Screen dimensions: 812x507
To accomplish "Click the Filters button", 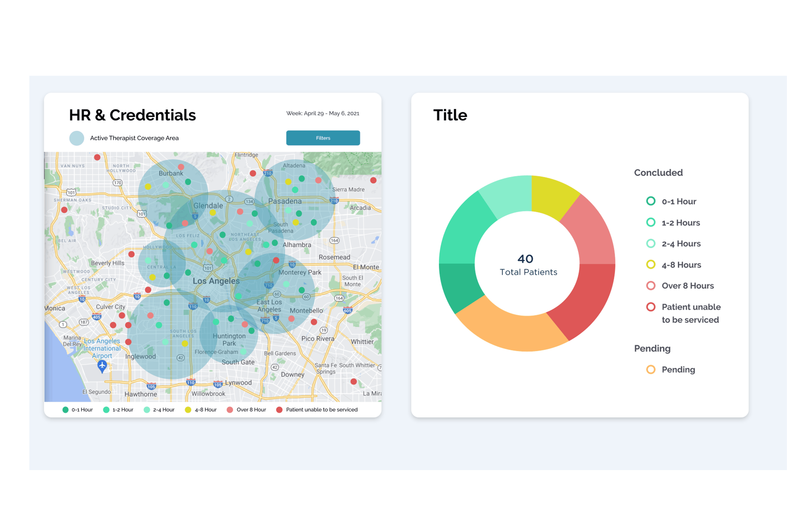I will [323, 138].
